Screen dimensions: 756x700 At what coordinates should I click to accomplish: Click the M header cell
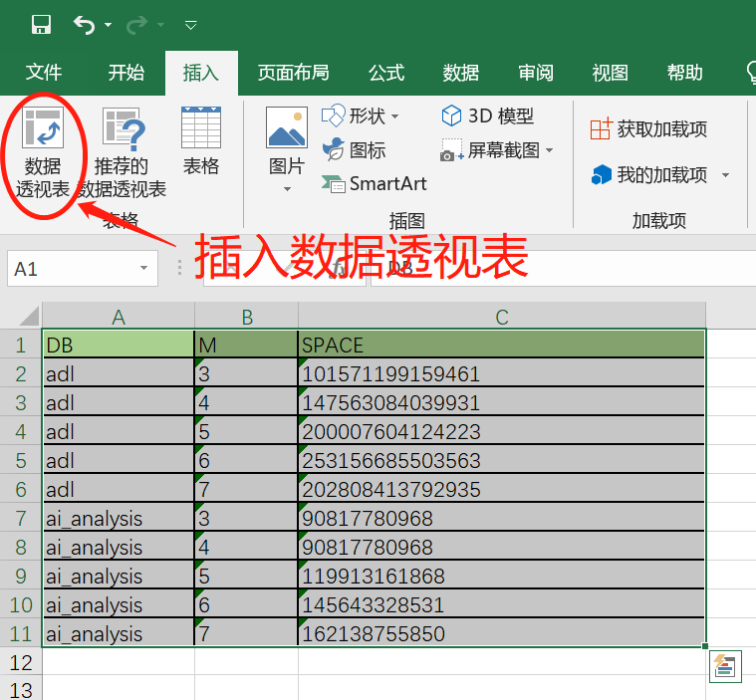[247, 345]
